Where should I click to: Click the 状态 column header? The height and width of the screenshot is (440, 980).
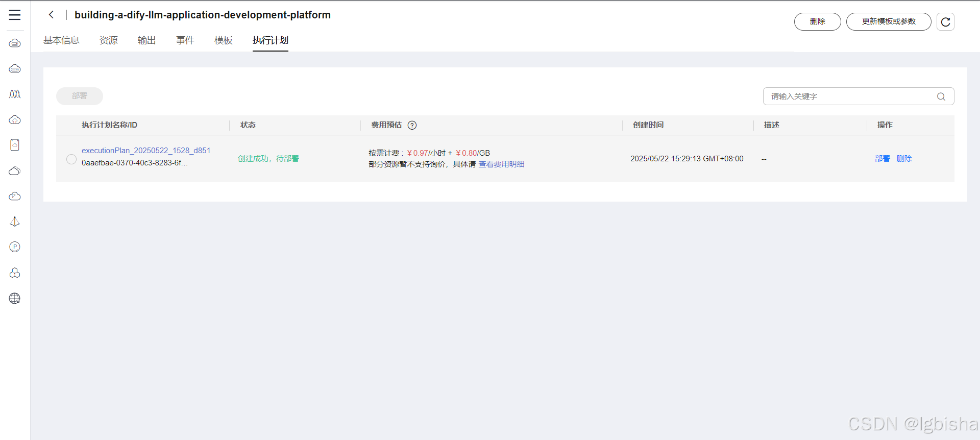tap(248, 125)
